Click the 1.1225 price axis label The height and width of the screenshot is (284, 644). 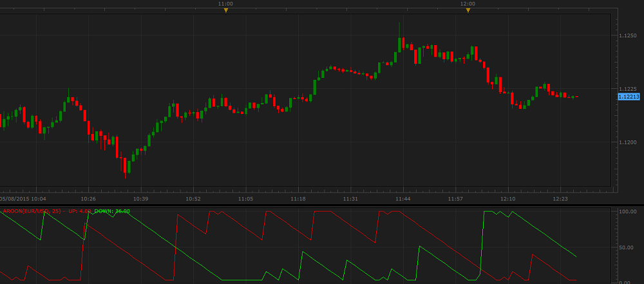pos(627,89)
